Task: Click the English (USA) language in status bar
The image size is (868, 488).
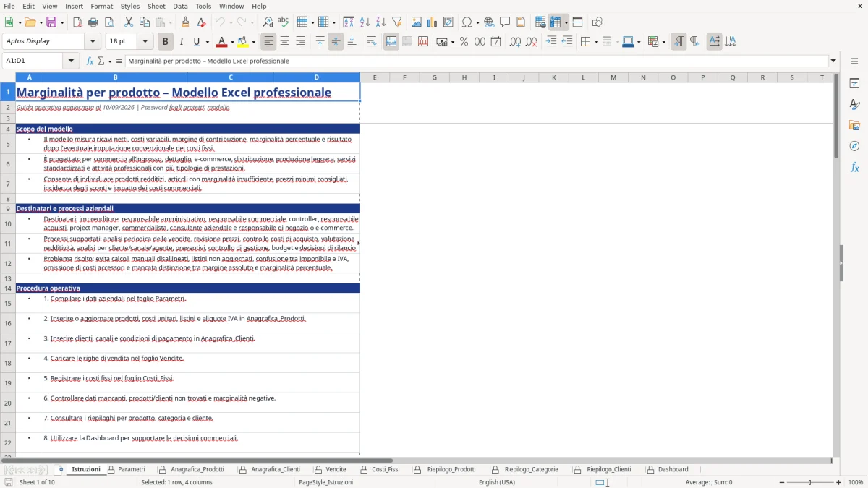Action: point(497,482)
